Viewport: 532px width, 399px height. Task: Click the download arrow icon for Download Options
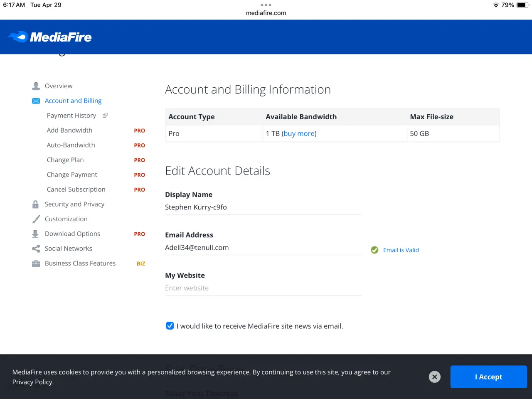35,234
